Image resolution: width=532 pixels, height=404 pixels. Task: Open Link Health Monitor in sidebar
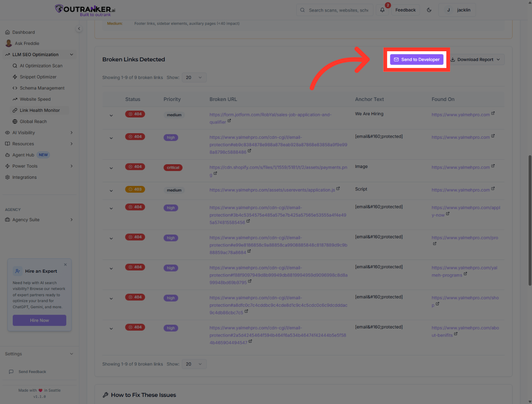click(x=40, y=110)
